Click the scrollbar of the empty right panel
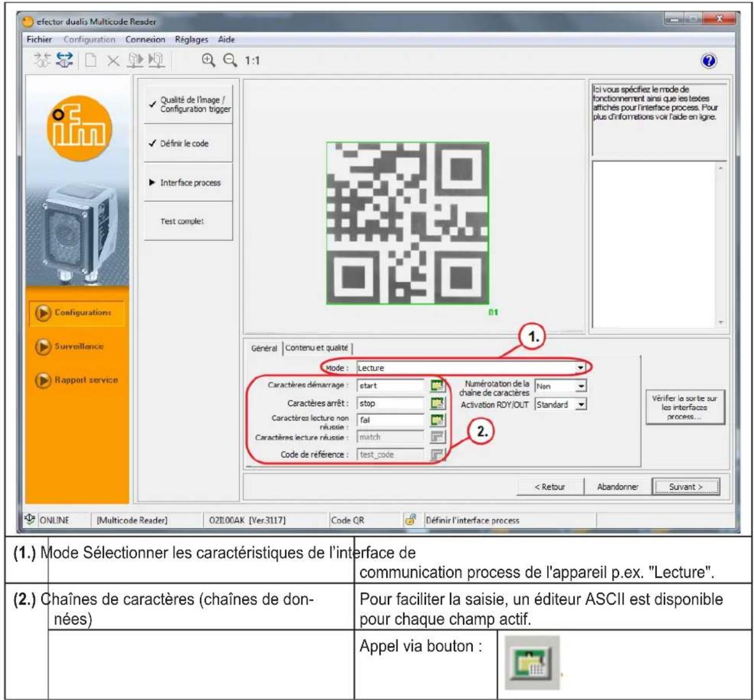 click(x=721, y=246)
